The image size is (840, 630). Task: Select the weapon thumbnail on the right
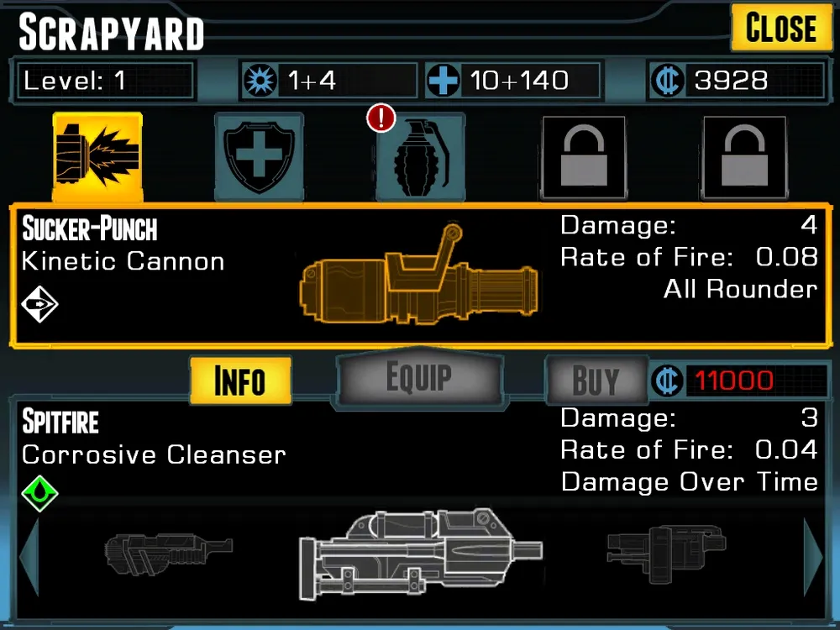[666, 554]
